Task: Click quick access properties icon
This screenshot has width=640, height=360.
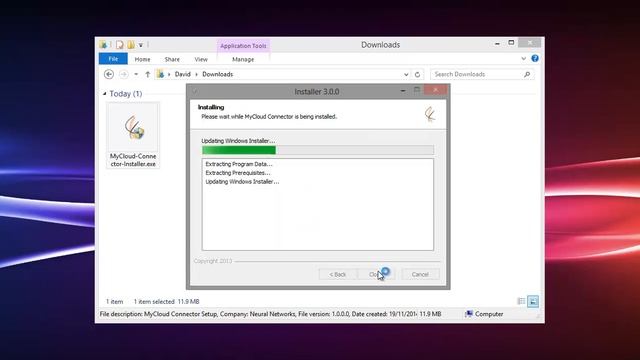Action: 119,44
